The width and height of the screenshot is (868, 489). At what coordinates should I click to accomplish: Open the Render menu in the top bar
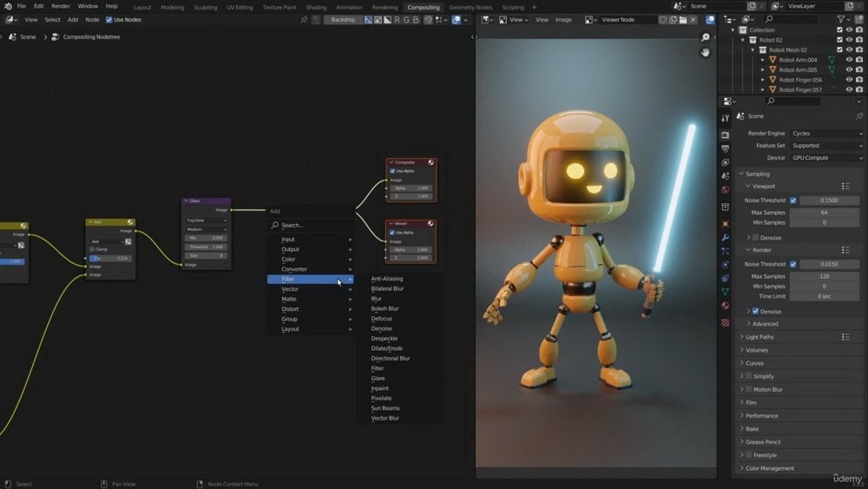coord(61,6)
